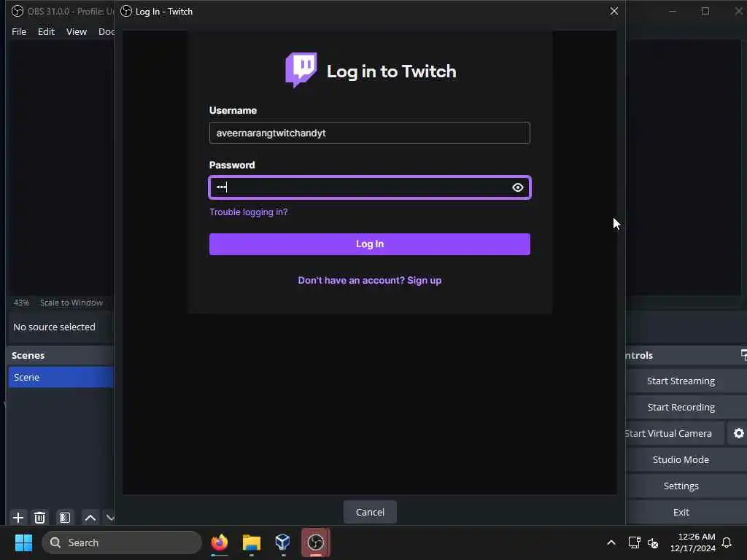The image size is (747, 560).
Task: Maximize the OBS main window
Action: 705,11
